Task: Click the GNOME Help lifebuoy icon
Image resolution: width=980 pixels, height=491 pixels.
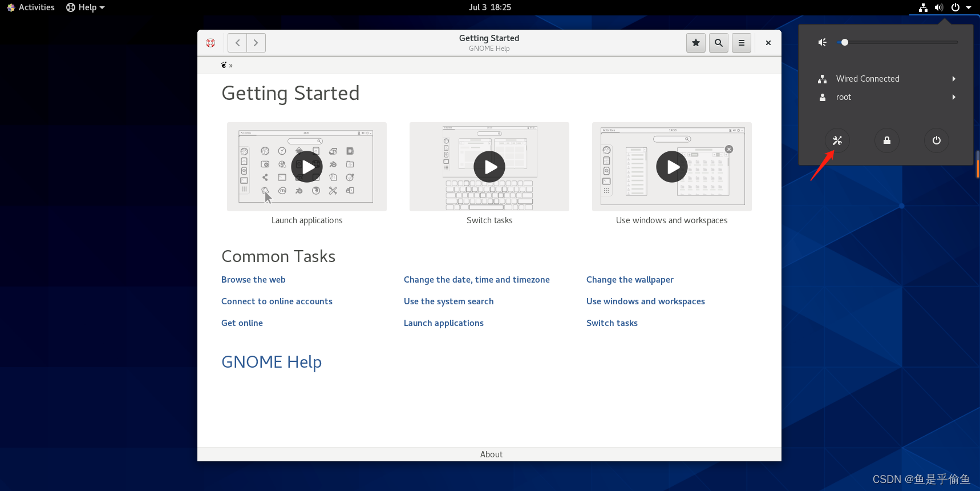Action: (x=210, y=43)
